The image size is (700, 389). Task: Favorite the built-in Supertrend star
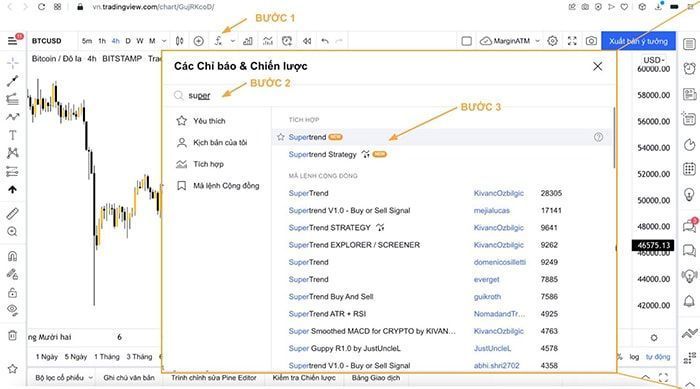click(280, 137)
